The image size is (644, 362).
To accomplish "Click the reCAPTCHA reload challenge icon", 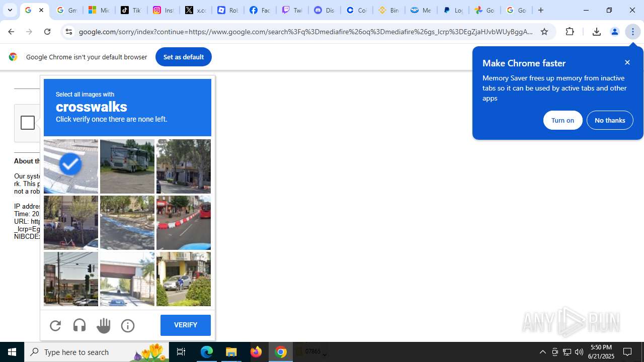I will (x=55, y=325).
